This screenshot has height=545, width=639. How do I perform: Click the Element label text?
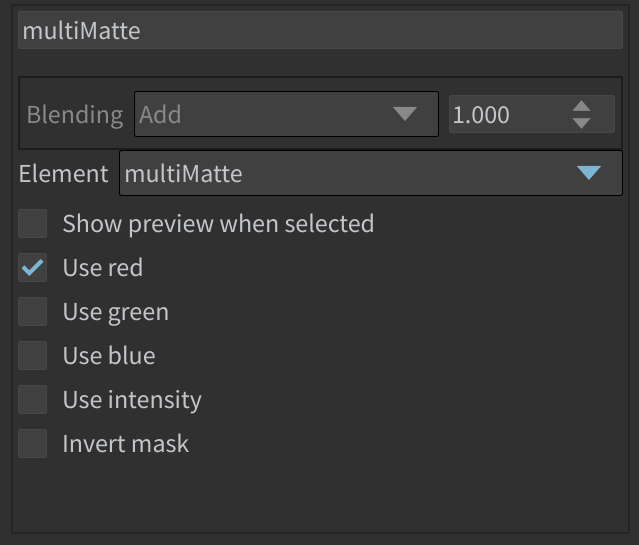coord(64,174)
